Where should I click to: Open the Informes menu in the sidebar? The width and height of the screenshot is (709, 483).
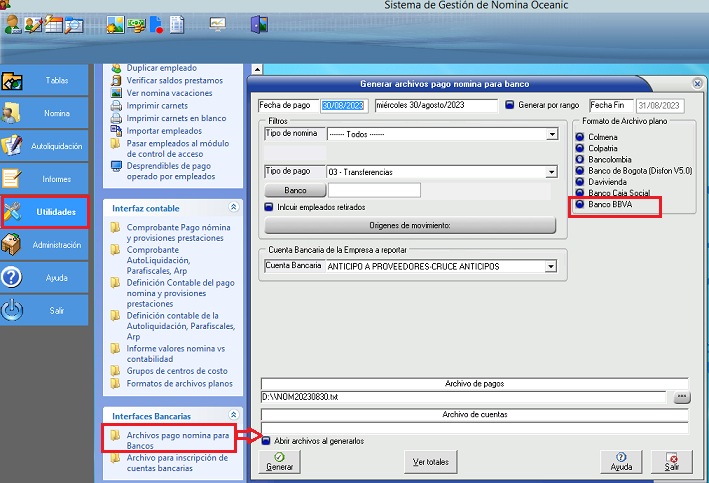[44, 179]
